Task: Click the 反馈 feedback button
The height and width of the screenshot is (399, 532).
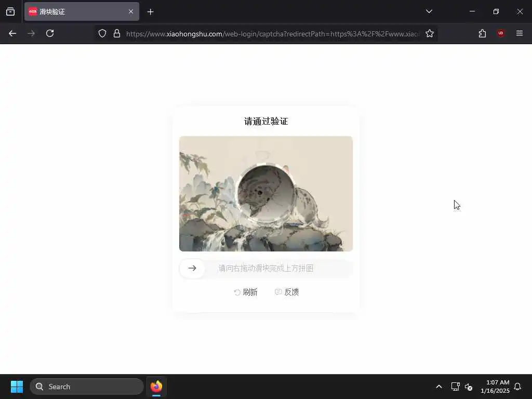Action: pyautogui.click(x=287, y=292)
